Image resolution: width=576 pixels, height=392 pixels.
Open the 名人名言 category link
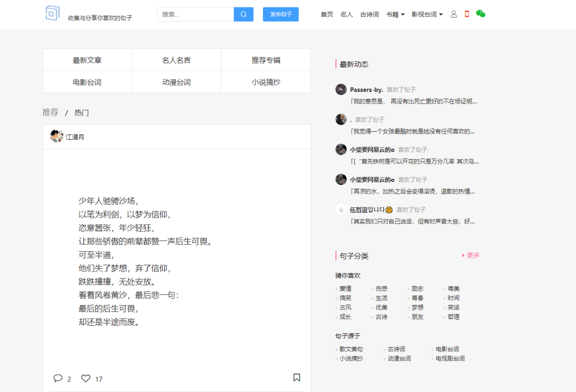(176, 60)
